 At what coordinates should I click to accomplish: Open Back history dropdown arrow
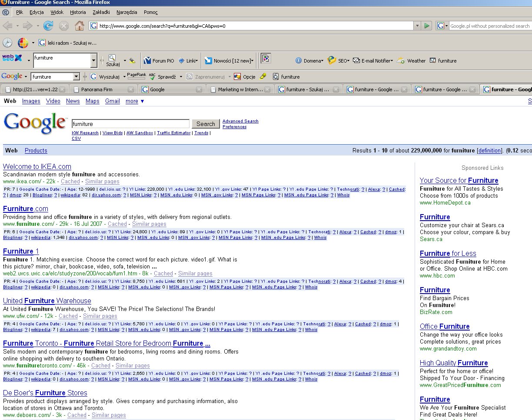coord(17,26)
